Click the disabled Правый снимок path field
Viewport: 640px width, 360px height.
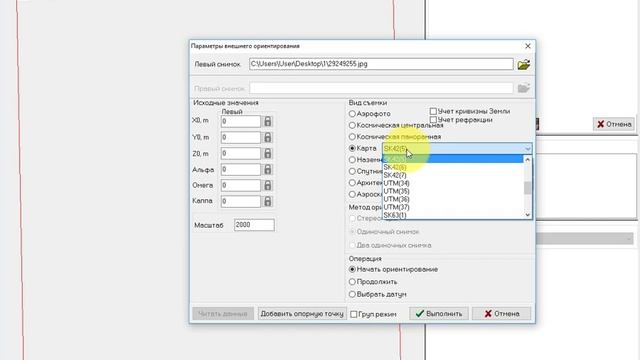point(381,88)
